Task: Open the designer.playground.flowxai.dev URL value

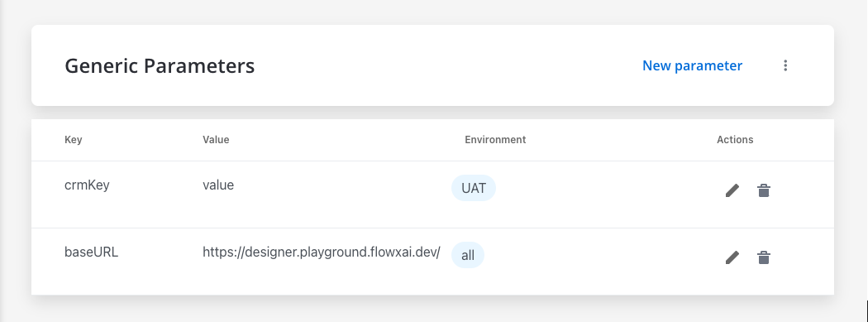Action: tap(321, 252)
